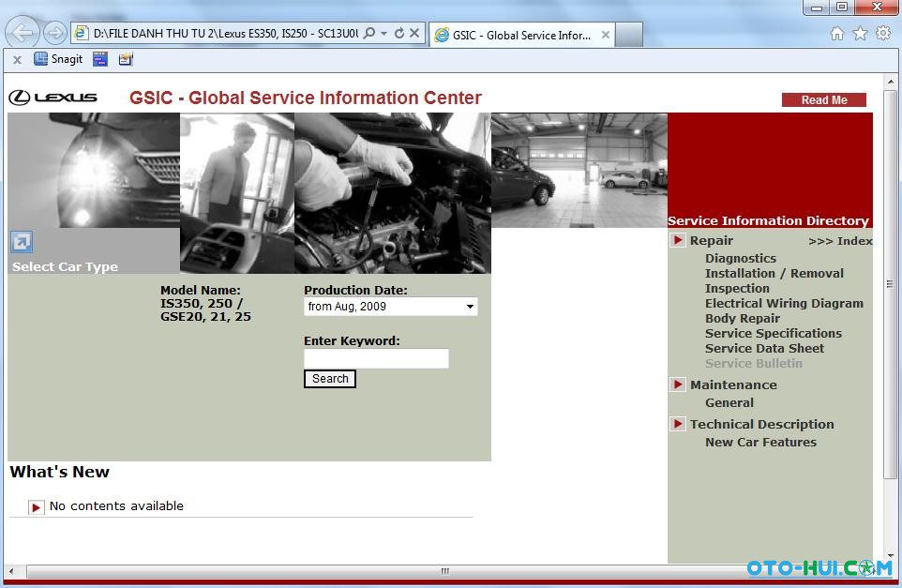Open the Maintenance section link
The height and width of the screenshot is (588, 902).
pos(733,384)
